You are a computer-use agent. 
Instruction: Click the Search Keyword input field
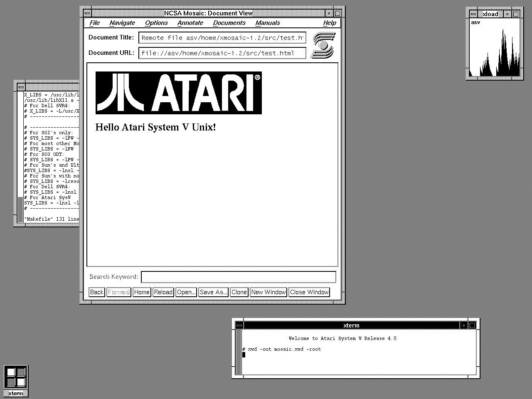point(238,277)
